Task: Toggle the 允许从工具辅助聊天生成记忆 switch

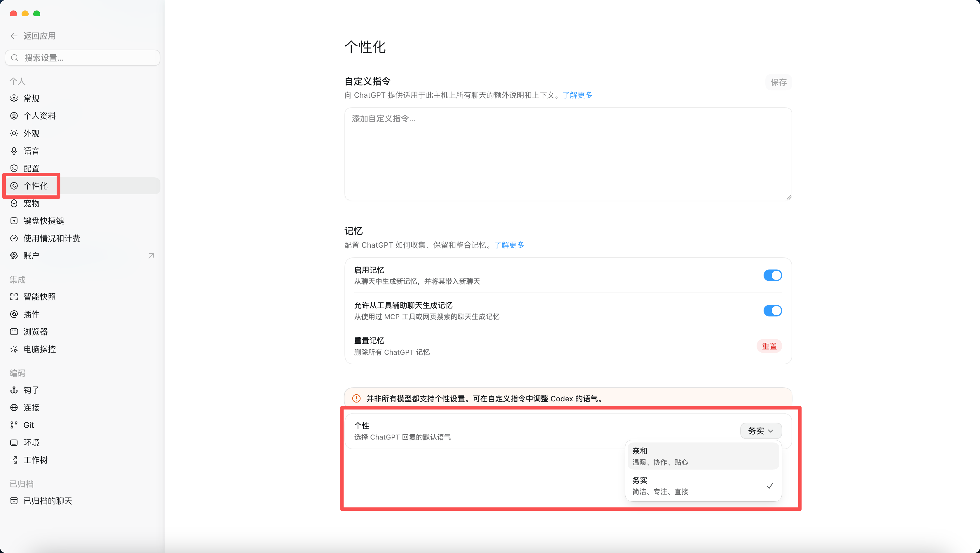Action: coord(773,310)
